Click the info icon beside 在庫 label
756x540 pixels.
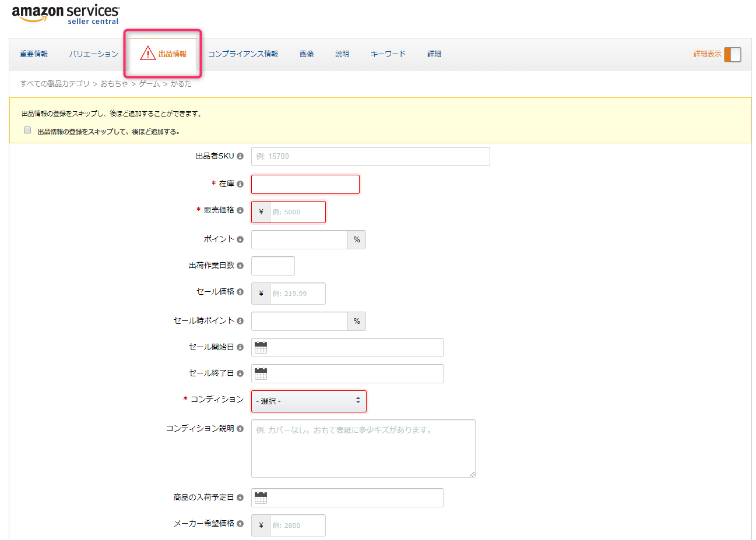[240, 184]
